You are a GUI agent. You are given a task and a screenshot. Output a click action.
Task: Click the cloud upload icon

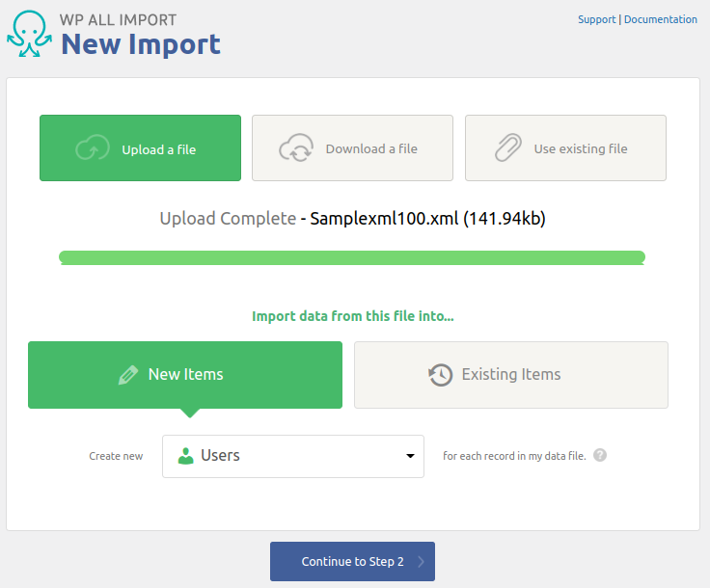[93, 147]
